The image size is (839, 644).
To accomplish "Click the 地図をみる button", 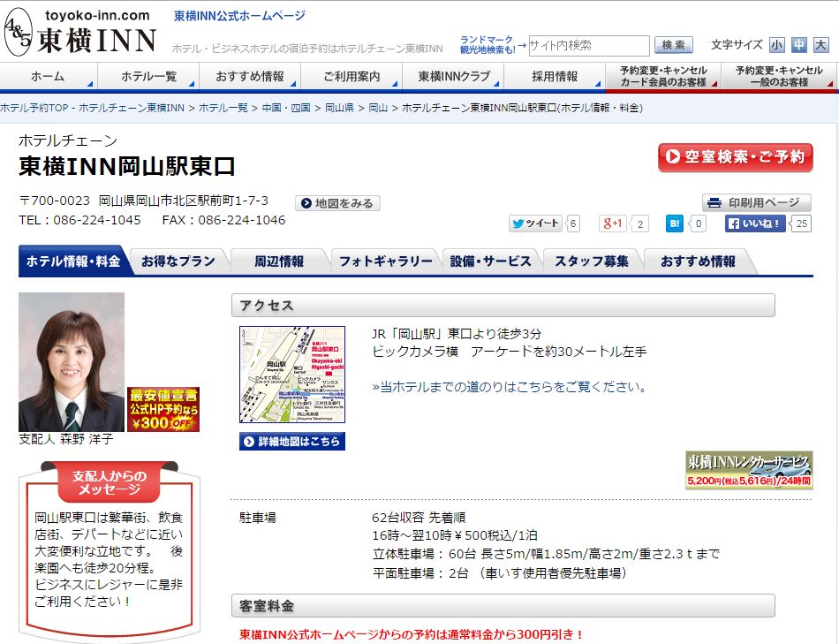I will (x=337, y=203).
